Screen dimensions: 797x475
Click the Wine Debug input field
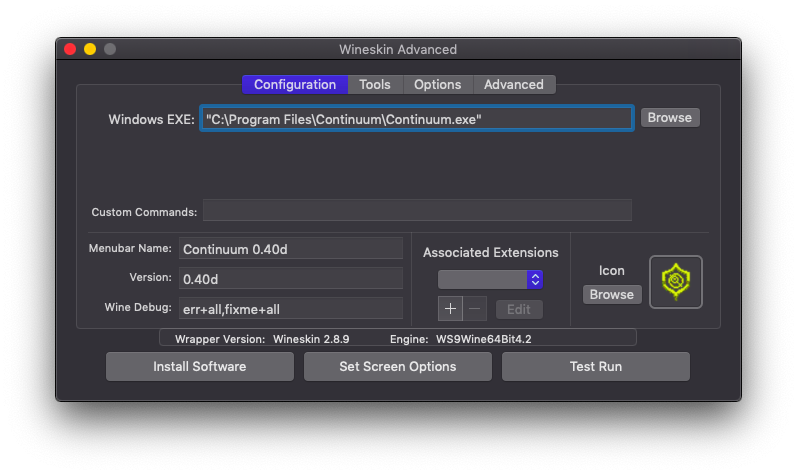pyautogui.click(x=290, y=308)
